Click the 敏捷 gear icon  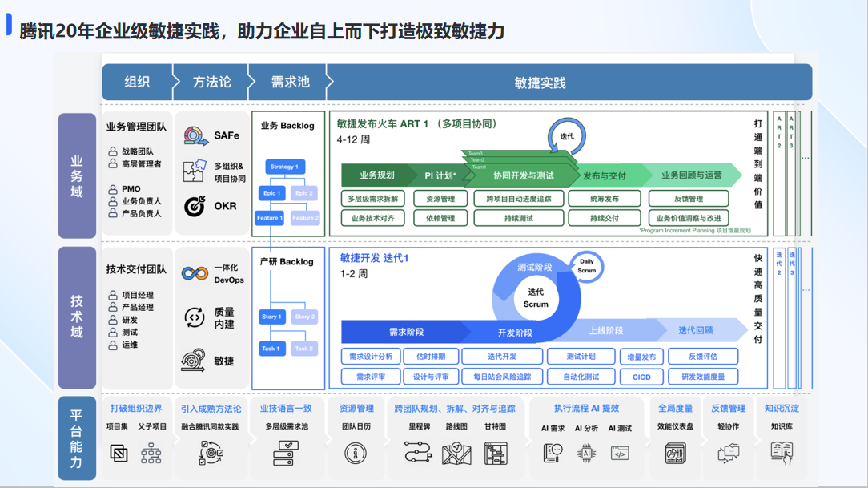[194, 361]
